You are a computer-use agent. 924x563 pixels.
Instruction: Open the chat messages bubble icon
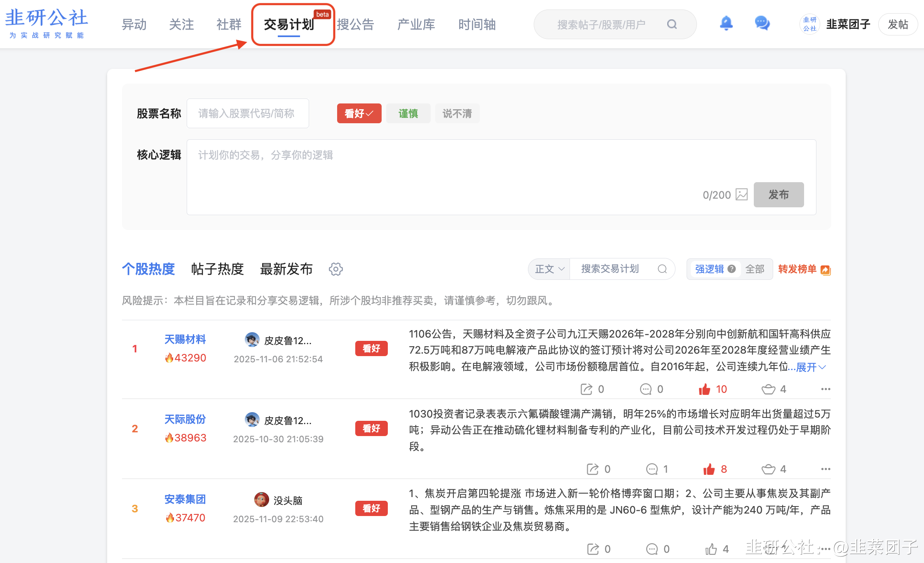(762, 23)
